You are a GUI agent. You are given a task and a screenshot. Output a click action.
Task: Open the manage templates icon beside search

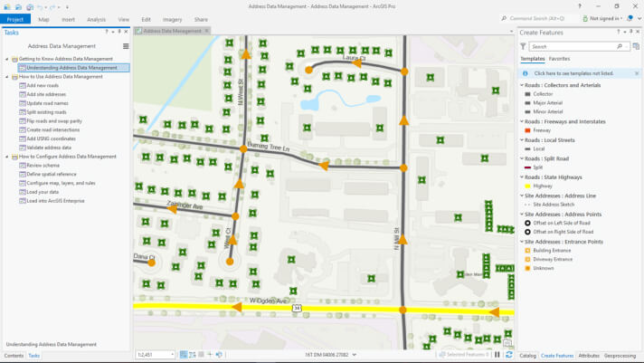pyautogui.click(x=636, y=46)
